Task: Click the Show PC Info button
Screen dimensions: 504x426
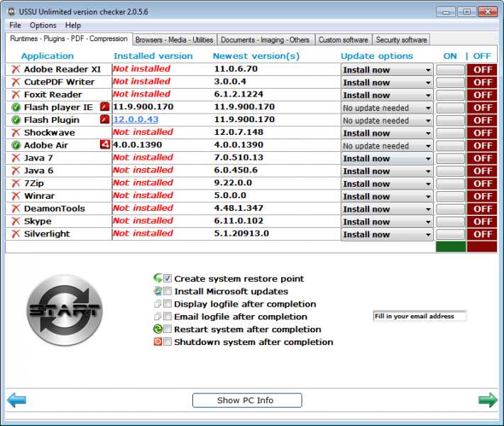Action: (x=247, y=400)
